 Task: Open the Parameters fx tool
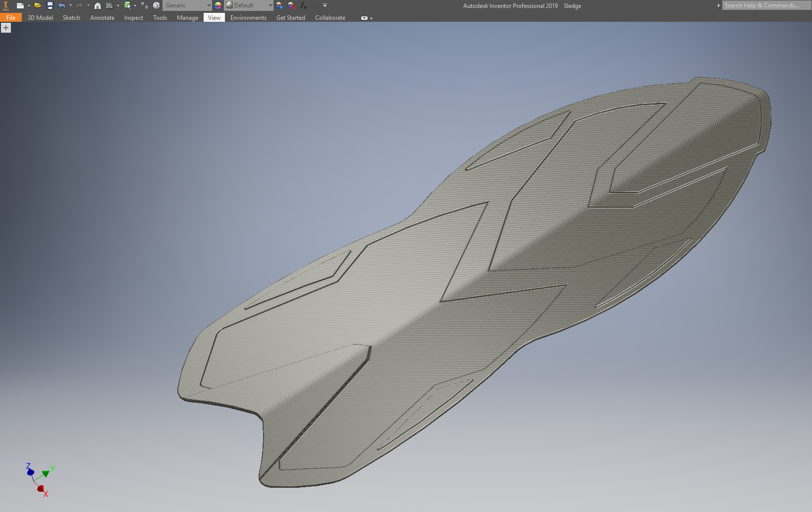(303, 5)
